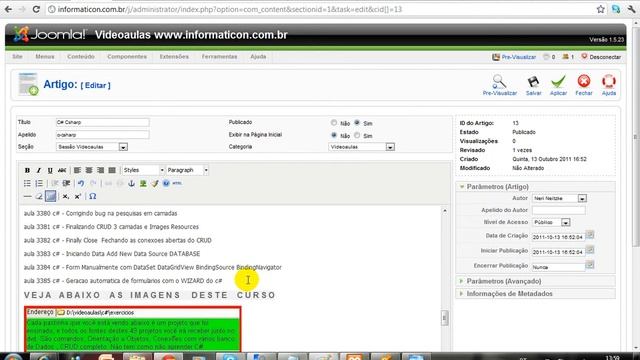
Task: Run the code cleanup brush tool
Action: [x=155, y=183]
